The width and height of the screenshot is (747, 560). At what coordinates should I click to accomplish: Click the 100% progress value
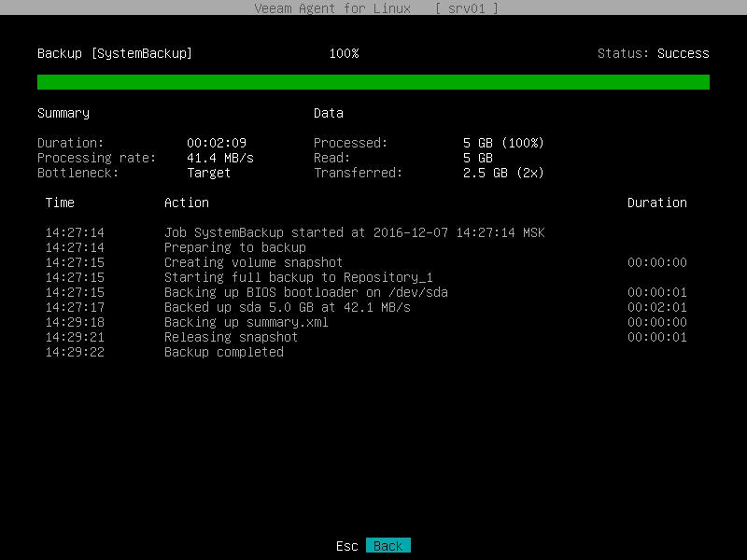tap(344, 53)
